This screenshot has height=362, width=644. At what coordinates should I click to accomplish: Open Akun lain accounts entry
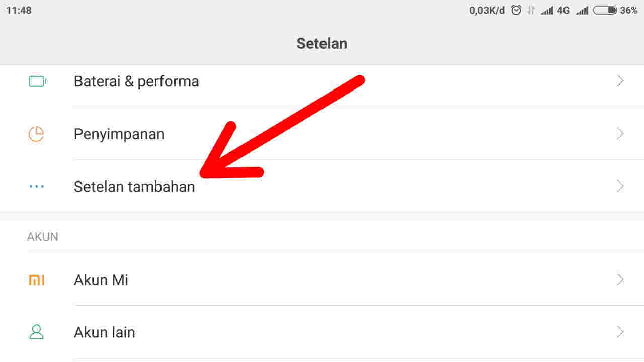105,332
